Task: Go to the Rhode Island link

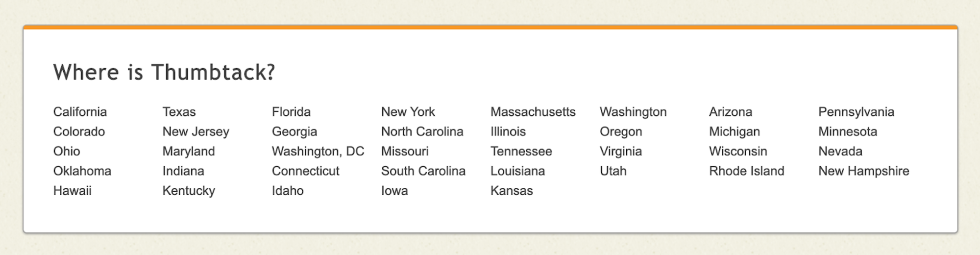Action: (x=746, y=171)
